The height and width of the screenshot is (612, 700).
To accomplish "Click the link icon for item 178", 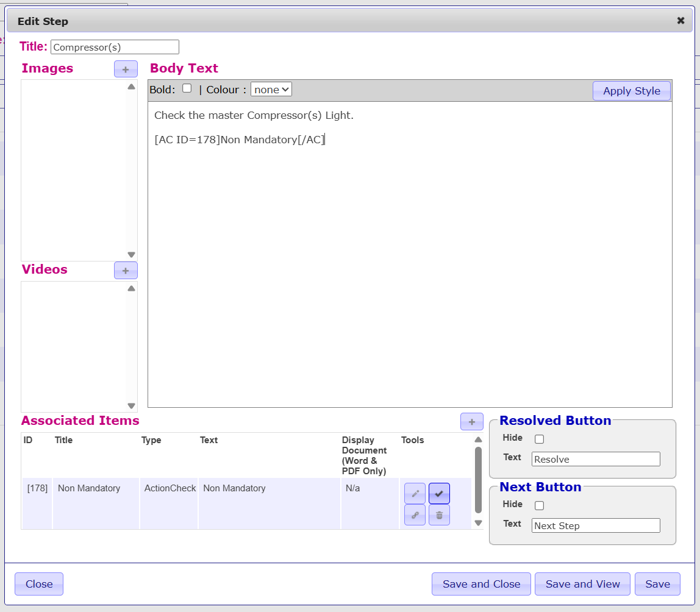I will click(415, 514).
